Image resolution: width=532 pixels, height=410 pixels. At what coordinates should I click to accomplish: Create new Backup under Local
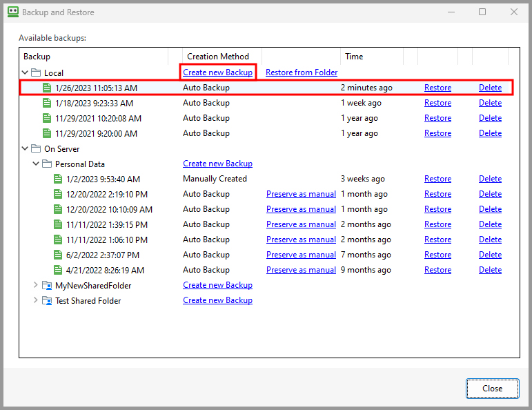tap(217, 72)
